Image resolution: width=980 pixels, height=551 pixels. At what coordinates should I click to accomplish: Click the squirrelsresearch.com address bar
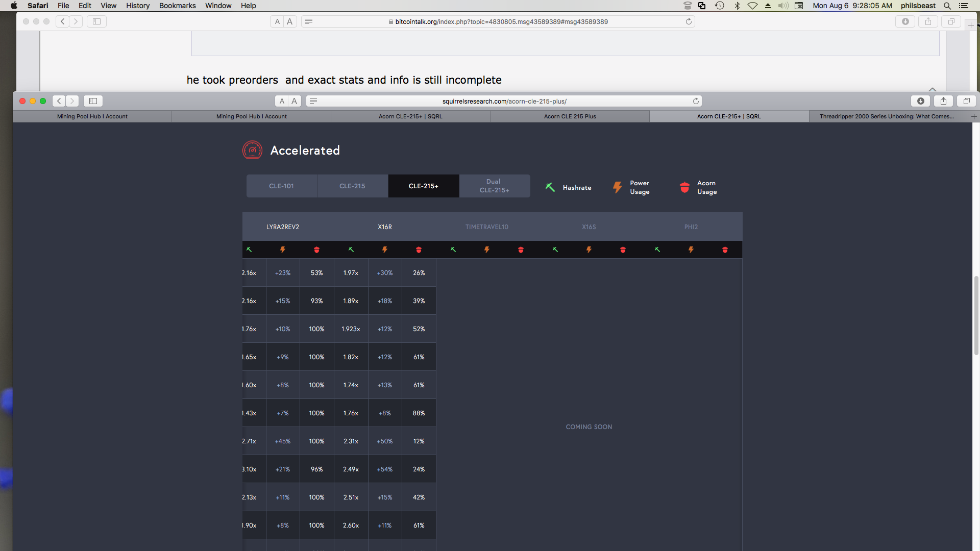(x=504, y=101)
